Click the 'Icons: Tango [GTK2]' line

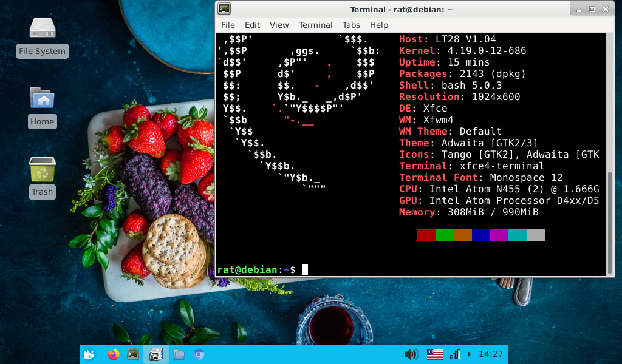(x=499, y=154)
